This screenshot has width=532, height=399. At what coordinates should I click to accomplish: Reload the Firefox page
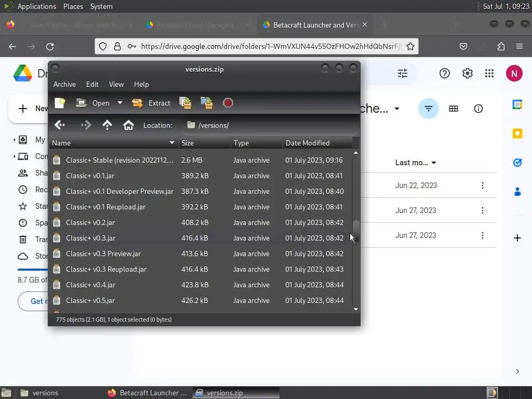tap(50, 46)
